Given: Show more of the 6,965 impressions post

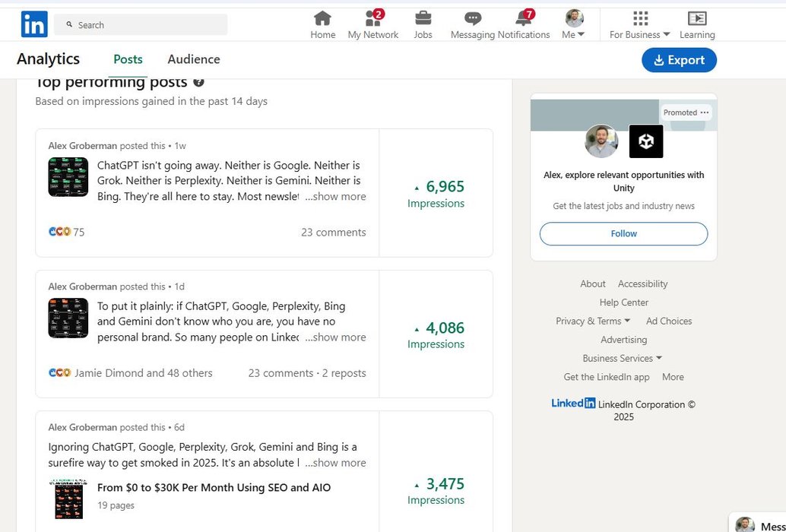Looking at the screenshot, I should click(335, 196).
